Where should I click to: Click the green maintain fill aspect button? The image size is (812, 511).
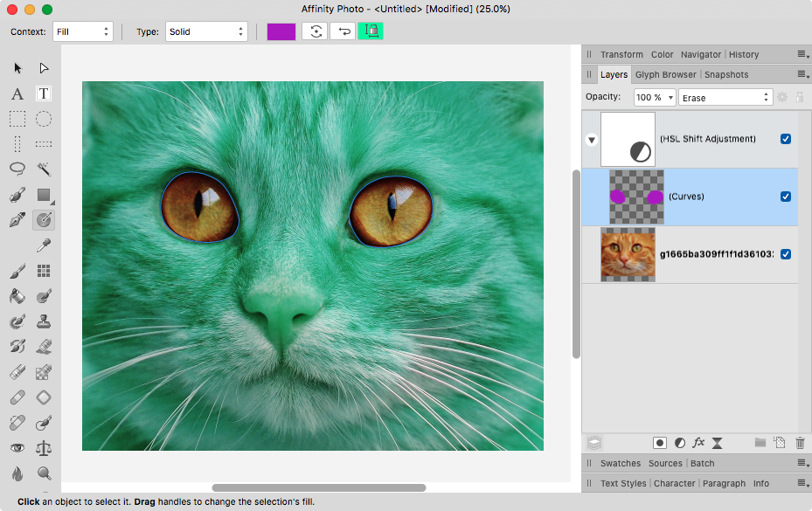coord(371,31)
